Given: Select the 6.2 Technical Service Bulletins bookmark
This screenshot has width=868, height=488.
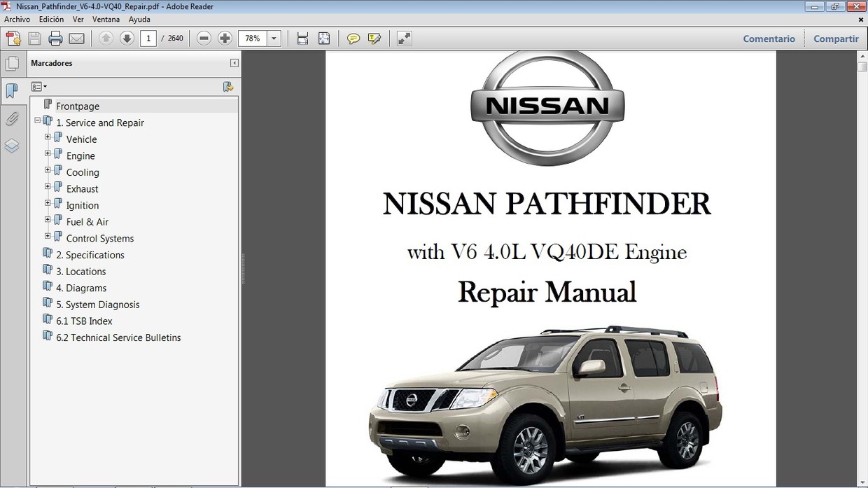Looking at the screenshot, I should [x=118, y=337].
